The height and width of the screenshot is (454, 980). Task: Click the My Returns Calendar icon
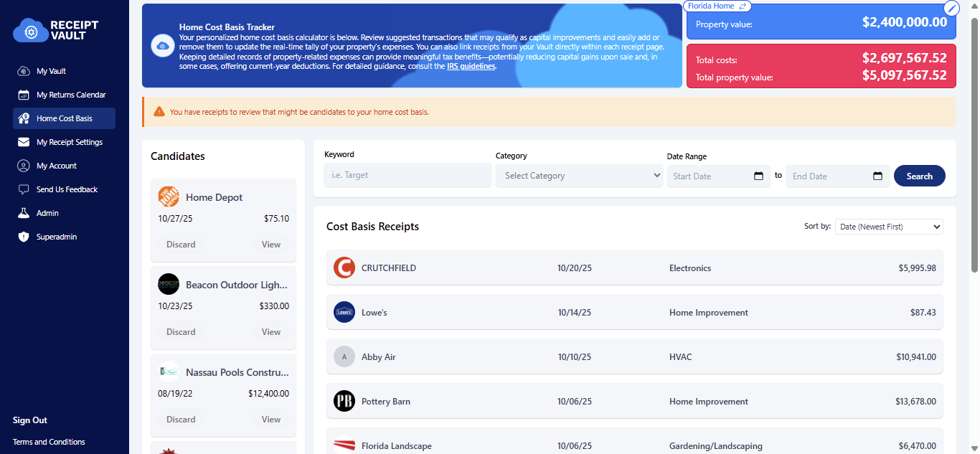click(24, 95)
